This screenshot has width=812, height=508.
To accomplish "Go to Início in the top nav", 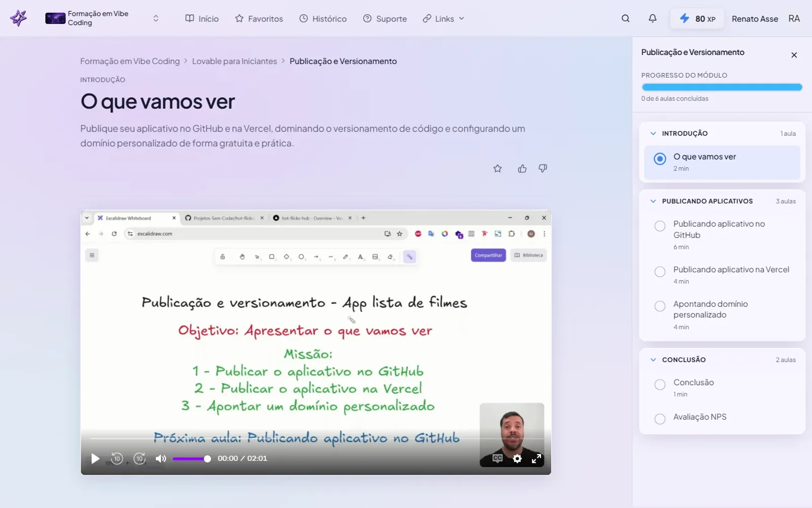I will tap(202, 19).
